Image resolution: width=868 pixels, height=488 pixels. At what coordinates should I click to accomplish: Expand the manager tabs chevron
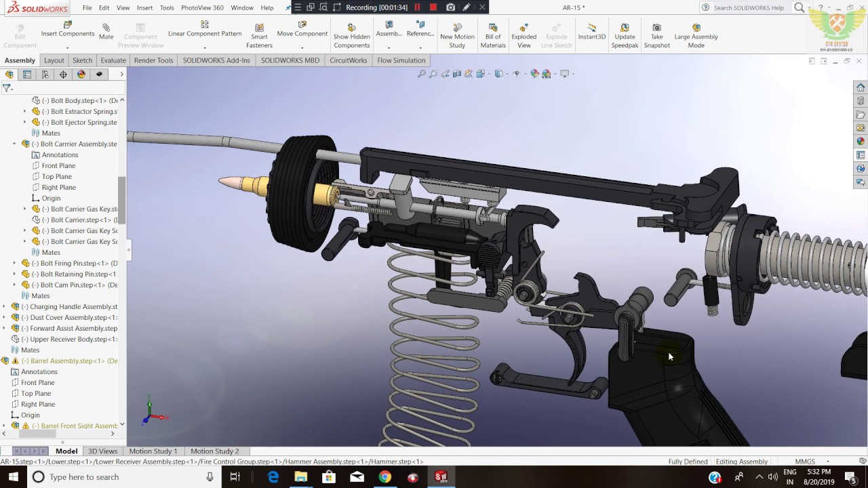coord(121,75)
